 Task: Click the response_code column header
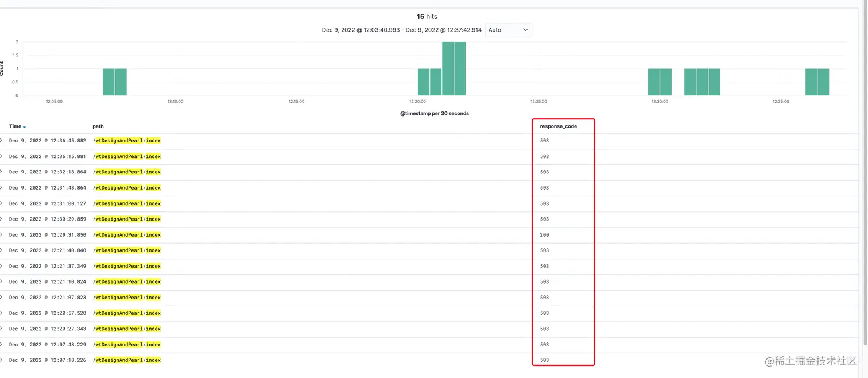pos(558,126)
